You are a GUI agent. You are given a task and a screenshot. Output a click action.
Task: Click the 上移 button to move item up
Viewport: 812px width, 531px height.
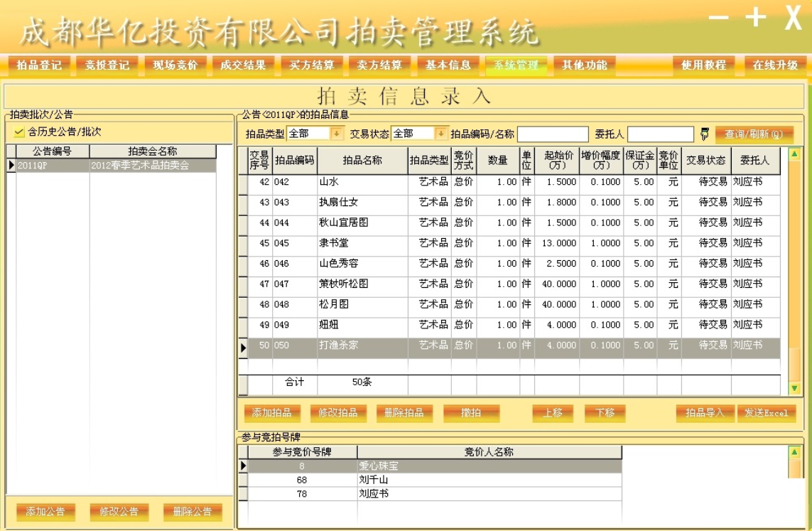[x=552, y=413]
